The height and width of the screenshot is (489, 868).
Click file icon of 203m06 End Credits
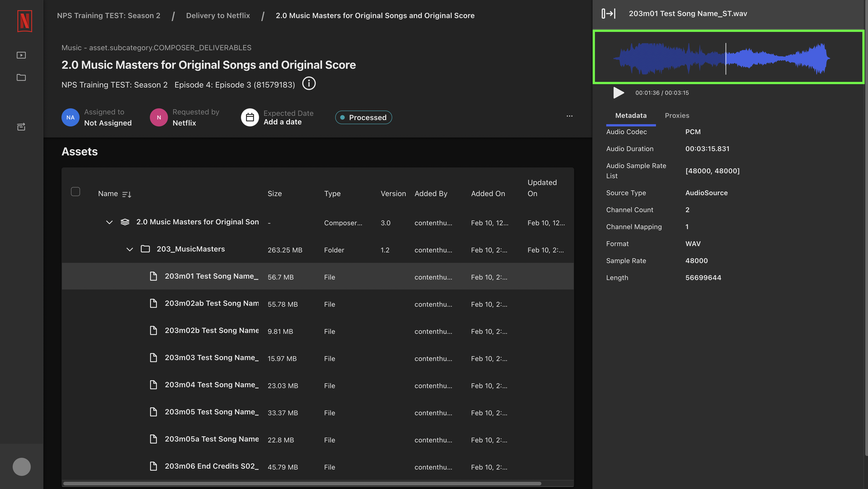tap(153, 466)
